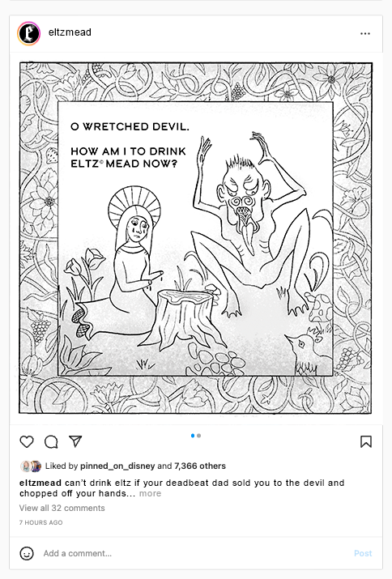392x579 pixels.
Task: View all 32 comments
Action: pos(62,508)
